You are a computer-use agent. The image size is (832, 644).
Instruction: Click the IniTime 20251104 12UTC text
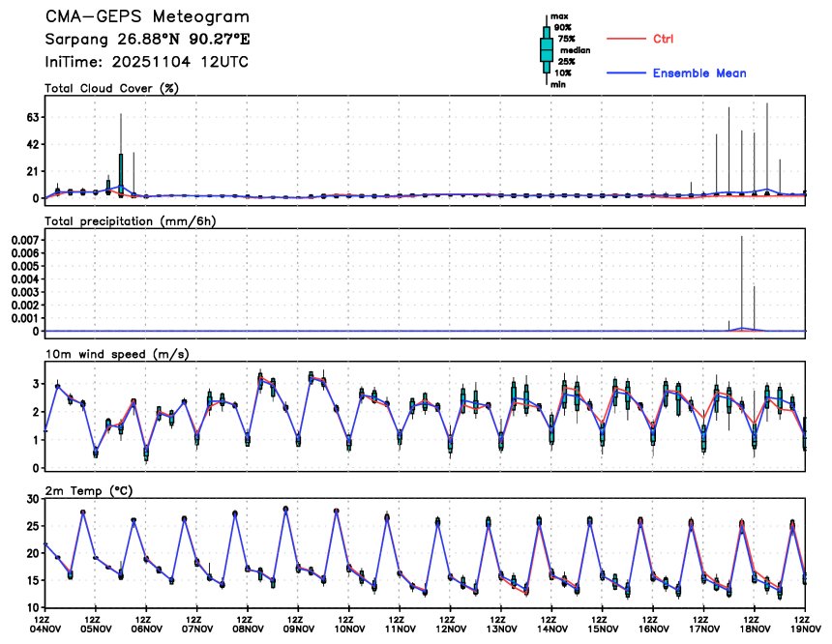[x=143, y=61]
